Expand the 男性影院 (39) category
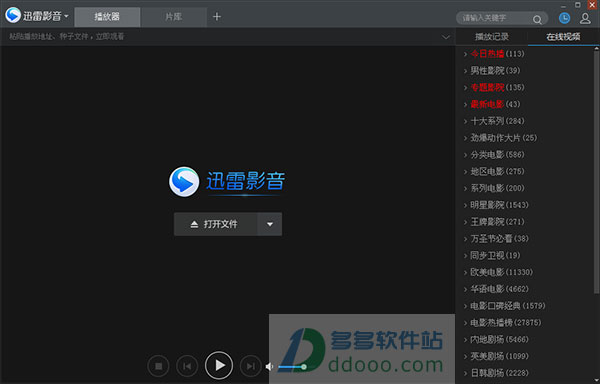Viewport: 600px width, 384px height. [491, 71]
